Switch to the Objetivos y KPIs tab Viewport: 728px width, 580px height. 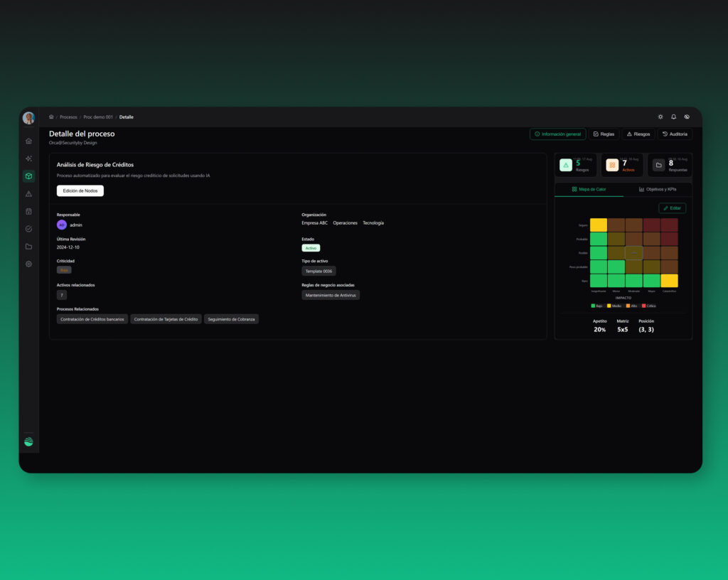pos(658,189)
